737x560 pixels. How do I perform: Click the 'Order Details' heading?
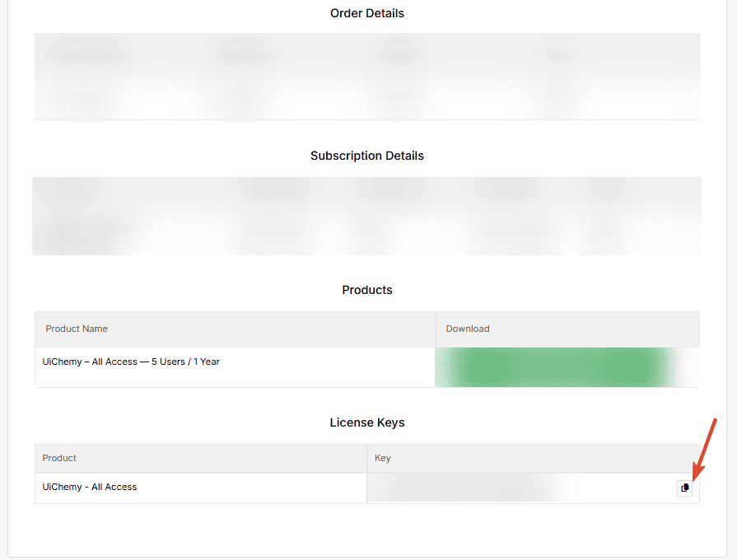(367, 13)
